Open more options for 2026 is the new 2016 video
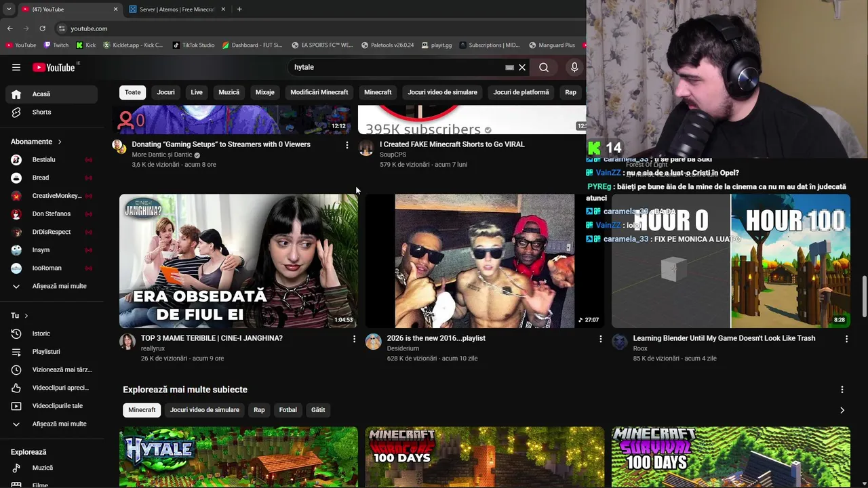 600,338
